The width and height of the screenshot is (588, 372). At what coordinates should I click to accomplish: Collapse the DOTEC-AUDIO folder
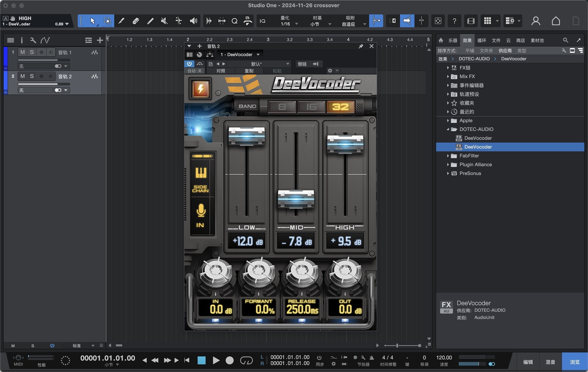(448, 129)
